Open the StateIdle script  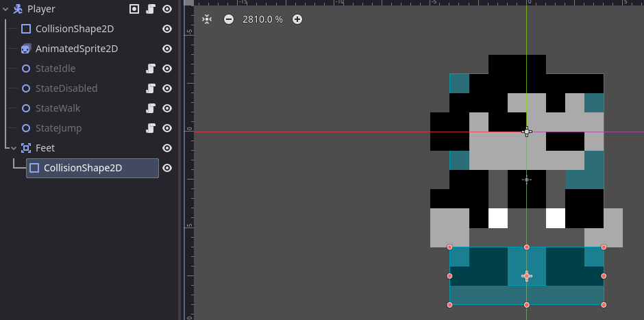pyautogui.click(x=151, y=69)
